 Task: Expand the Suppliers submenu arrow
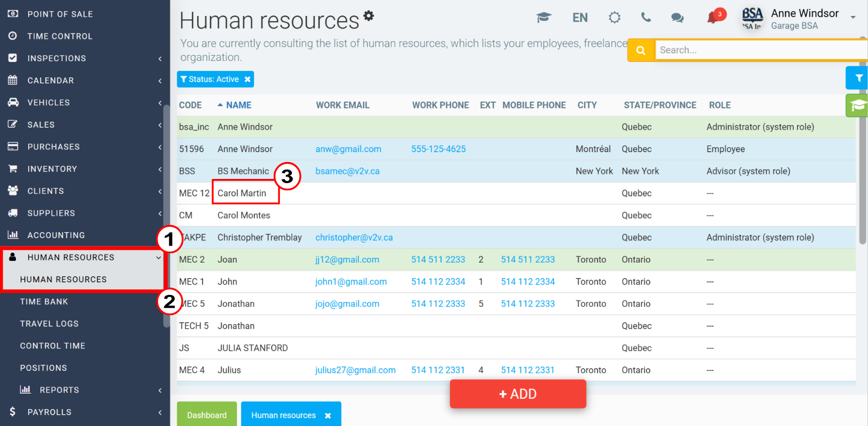[x=160, y=213]
